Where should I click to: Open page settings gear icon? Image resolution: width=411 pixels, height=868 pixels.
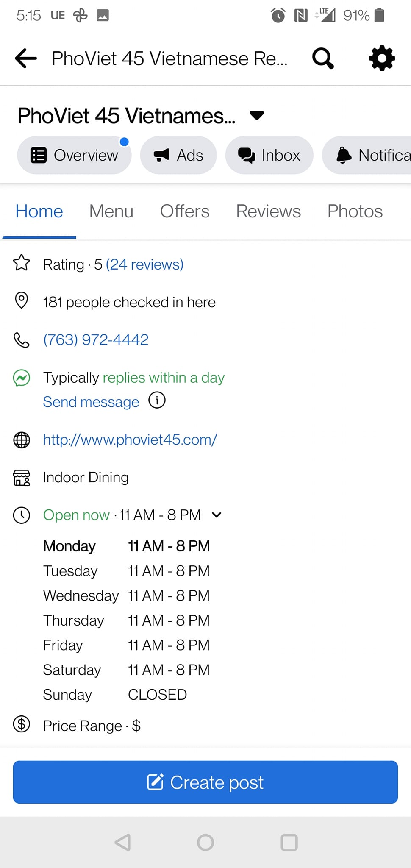tap(382, 58)
